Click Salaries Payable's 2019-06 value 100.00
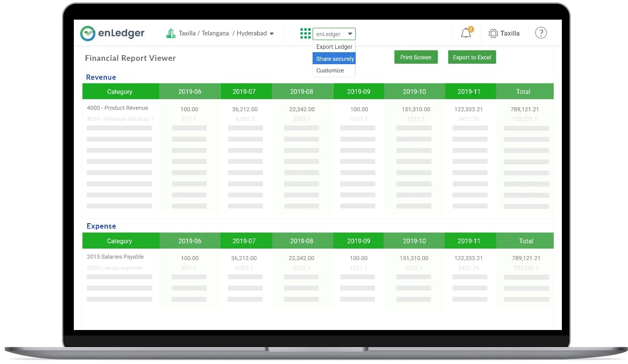 point(189,258)
